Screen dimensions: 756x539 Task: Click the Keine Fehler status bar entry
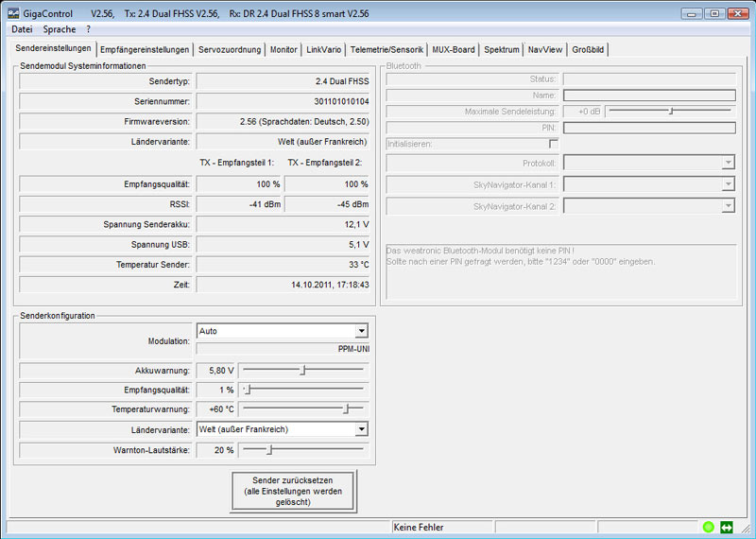tap(419, 528)
